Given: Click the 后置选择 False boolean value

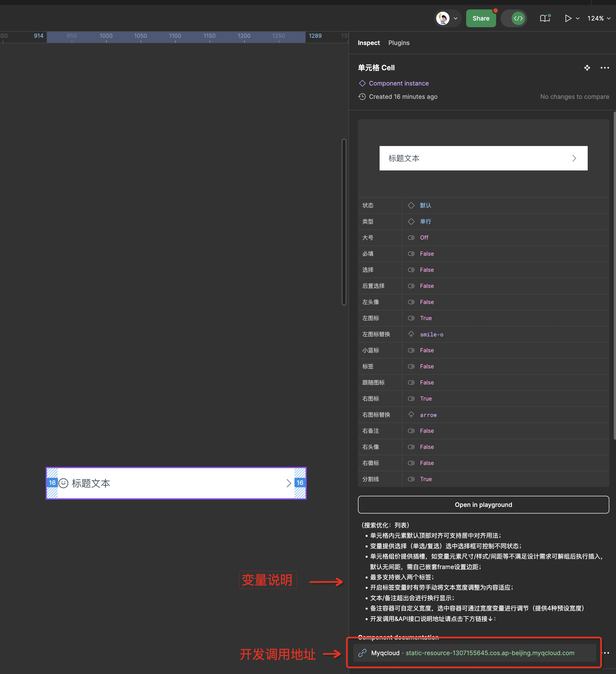Looking at the screenshot, I should 427,286.
